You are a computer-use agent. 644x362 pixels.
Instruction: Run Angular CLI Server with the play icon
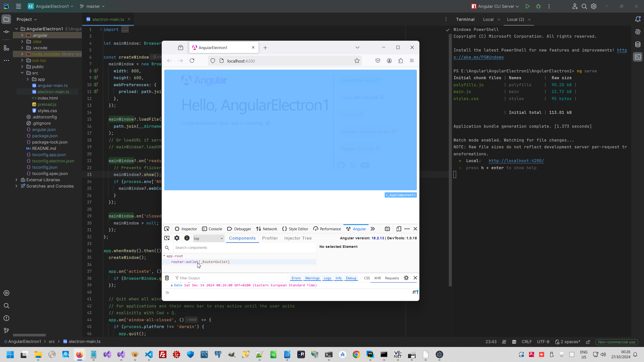click(528, 6)
